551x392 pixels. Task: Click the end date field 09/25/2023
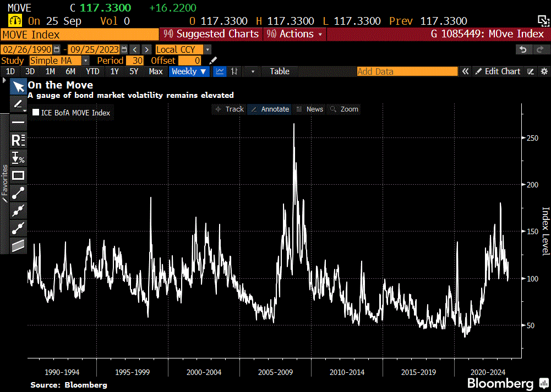pos(94,49)
